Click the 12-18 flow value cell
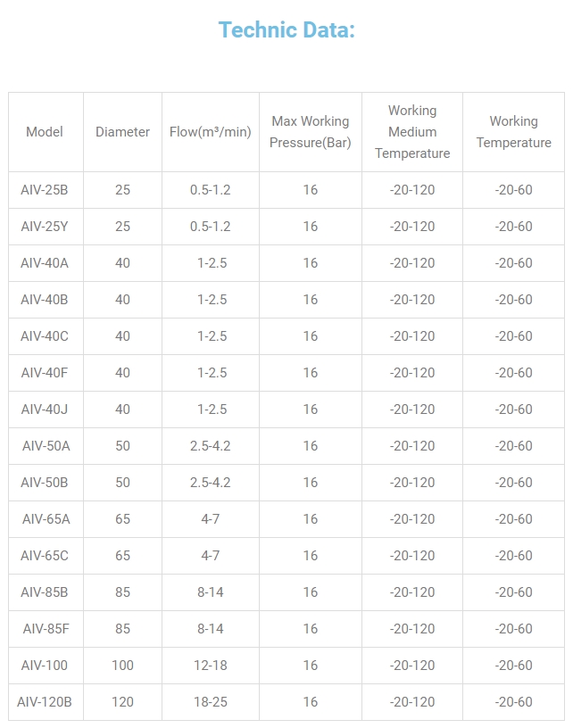The width and height of the screenshot is (573, 728). pos(211,666)
